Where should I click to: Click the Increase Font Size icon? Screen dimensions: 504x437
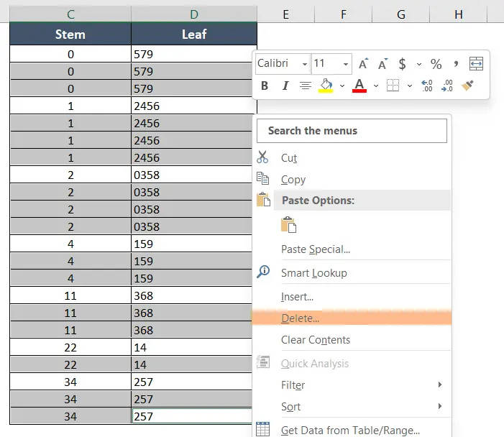click(x=363, y=64)
